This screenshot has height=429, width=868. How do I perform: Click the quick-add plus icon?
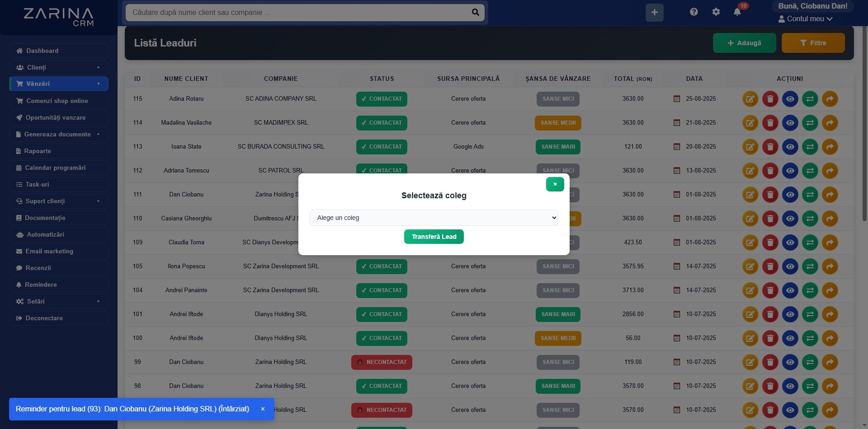click(x=654, y=12)
